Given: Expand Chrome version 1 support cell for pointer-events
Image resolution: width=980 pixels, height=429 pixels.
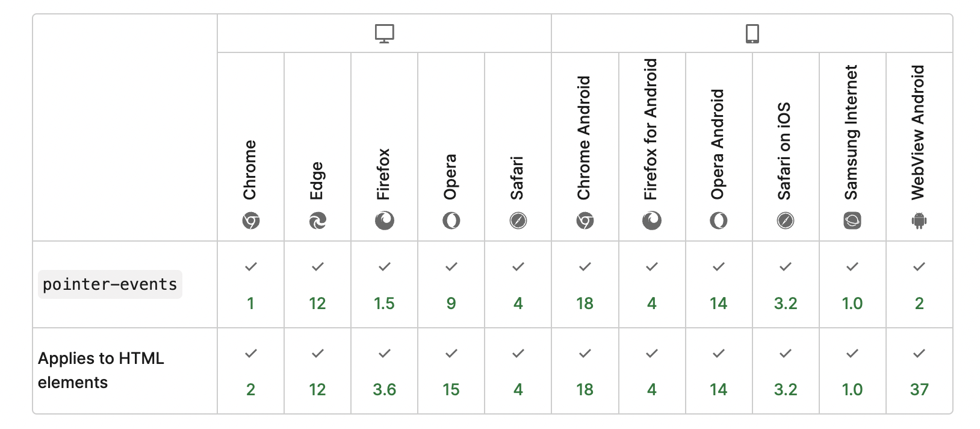Looking at the screenshot, I should tap(250, 285).
